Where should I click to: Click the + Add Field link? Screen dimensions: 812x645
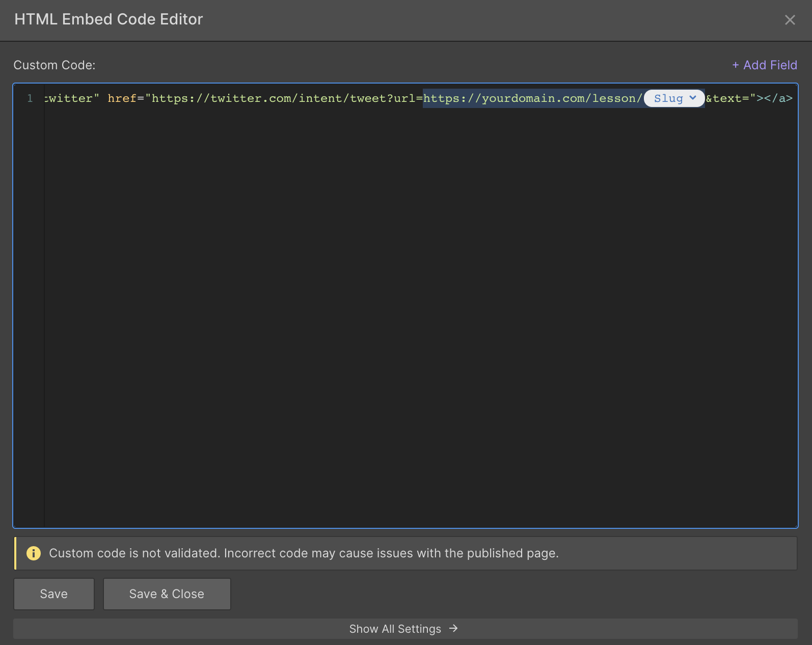tap(765, 65)
